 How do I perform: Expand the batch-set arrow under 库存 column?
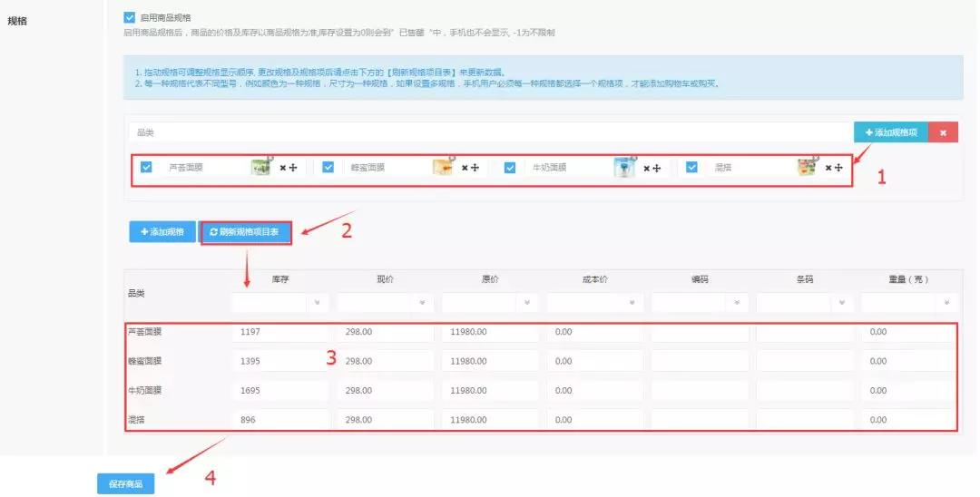[x=317, y=302]
